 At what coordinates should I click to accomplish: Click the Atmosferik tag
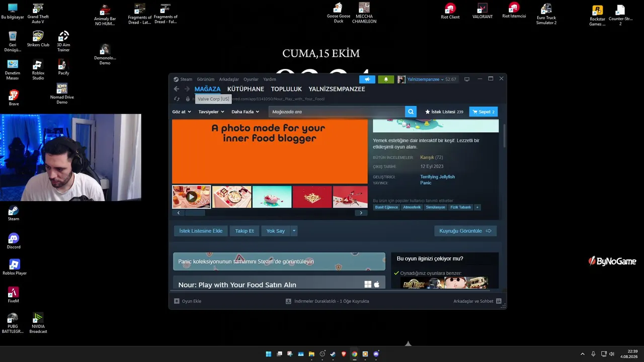tap(412, 207)
